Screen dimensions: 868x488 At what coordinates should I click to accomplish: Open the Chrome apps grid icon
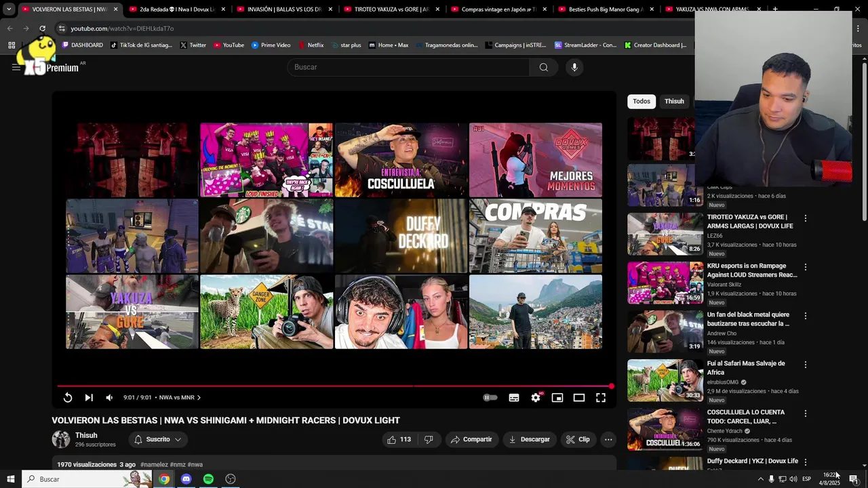[12, 45]
